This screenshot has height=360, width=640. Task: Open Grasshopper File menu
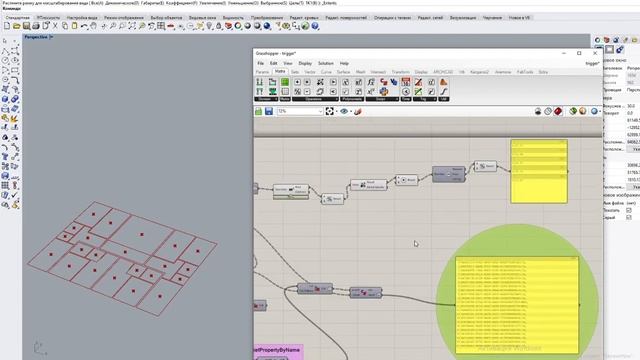click(x=260, y=63)
